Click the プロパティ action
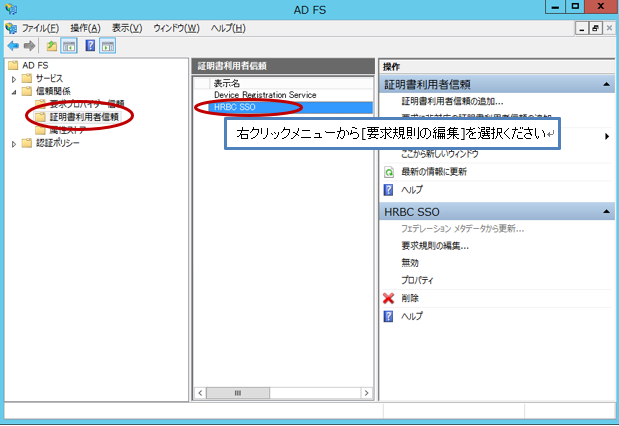 (x=417, y=280)
